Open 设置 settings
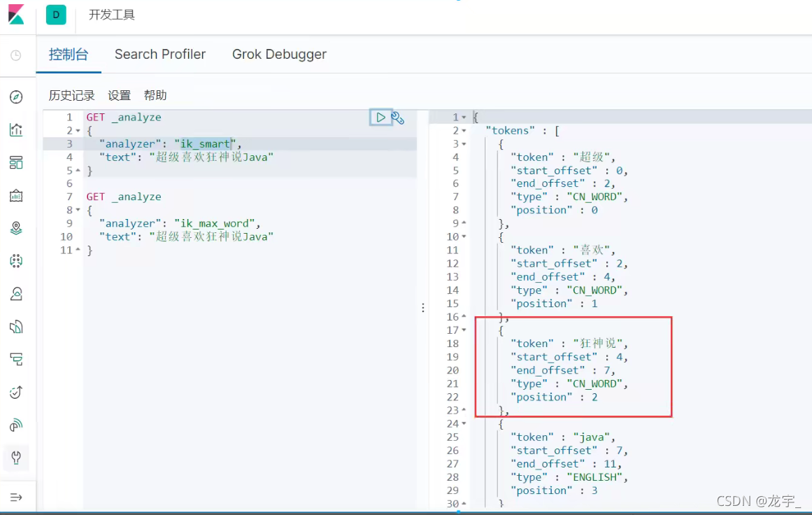 [x=119, y=95]
